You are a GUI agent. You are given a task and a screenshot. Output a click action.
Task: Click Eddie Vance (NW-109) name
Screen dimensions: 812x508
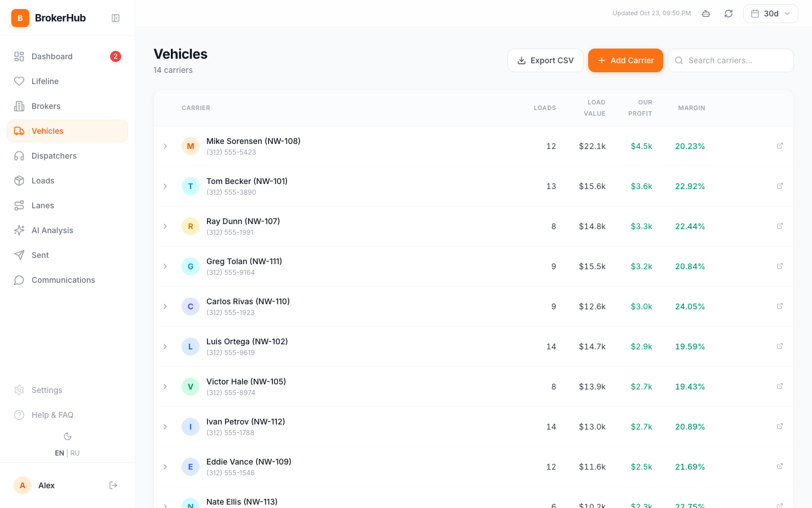pos(249,462)
